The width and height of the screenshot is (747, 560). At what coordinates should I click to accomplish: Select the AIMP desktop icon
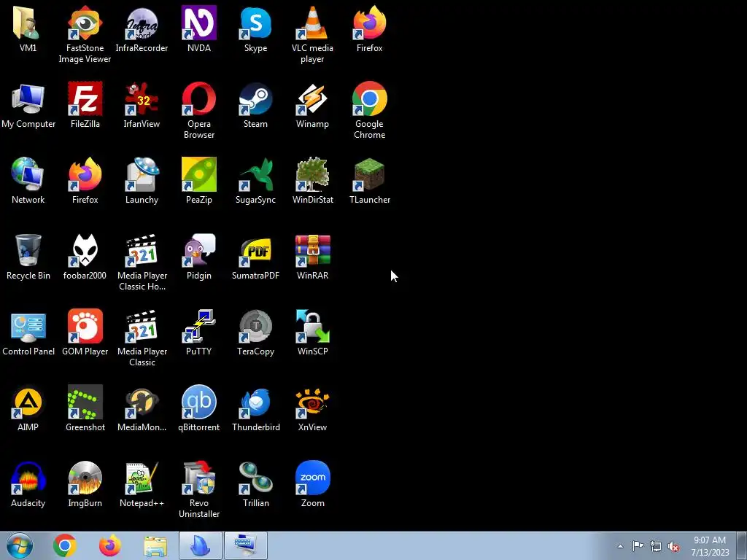(x=28, y=402)
